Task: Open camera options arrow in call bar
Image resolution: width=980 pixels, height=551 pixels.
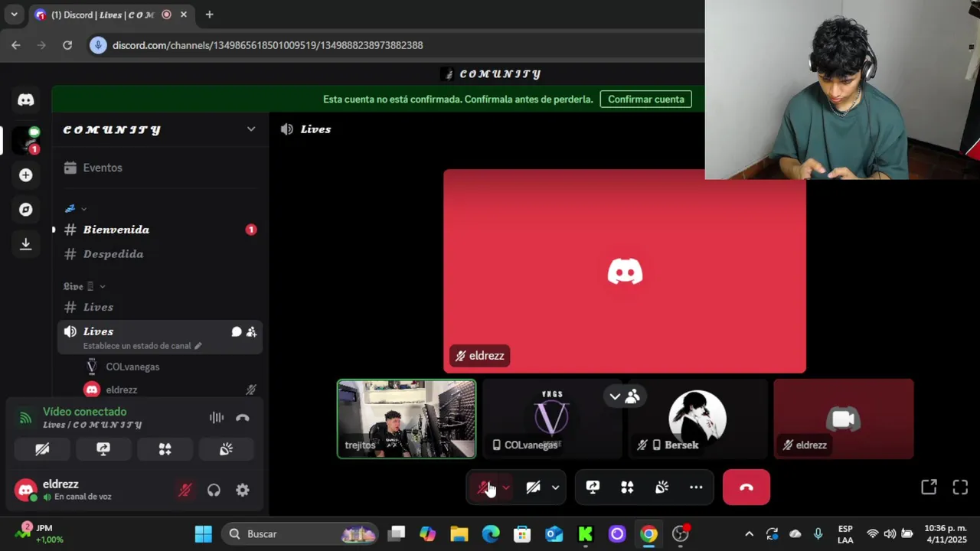Action: coord(555,487)
